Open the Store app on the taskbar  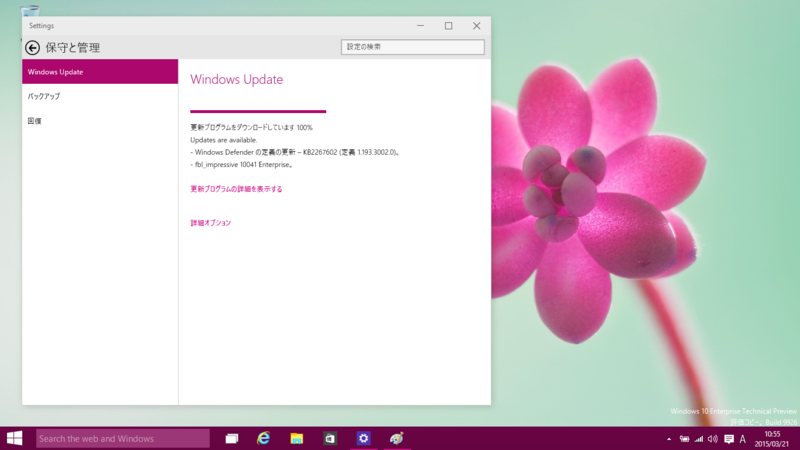pos(330,438)
